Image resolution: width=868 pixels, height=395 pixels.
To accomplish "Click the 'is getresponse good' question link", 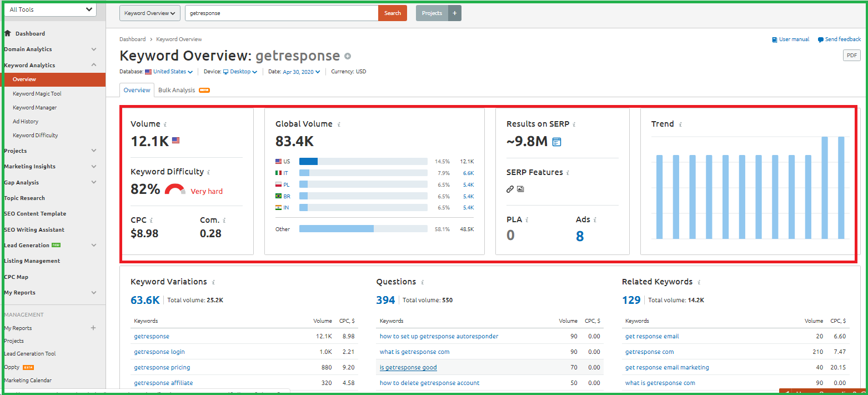I will [408, 367].
